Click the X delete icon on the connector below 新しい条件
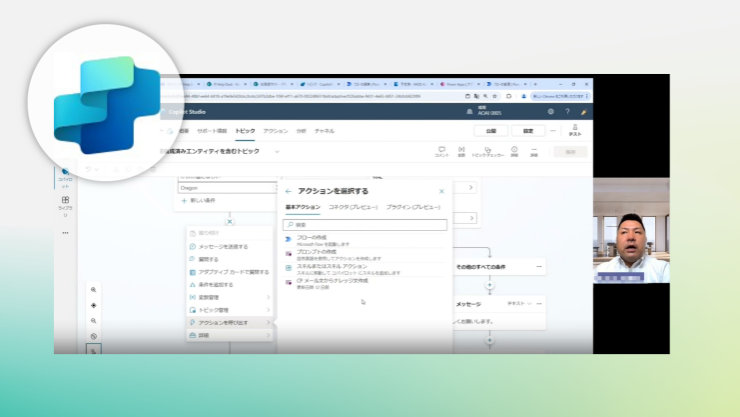740x417 pixels. coord(230,221)
